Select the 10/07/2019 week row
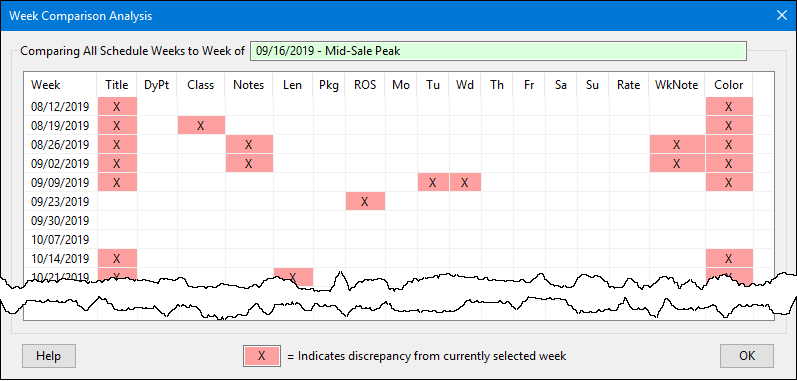 click(x=398, y=239)
